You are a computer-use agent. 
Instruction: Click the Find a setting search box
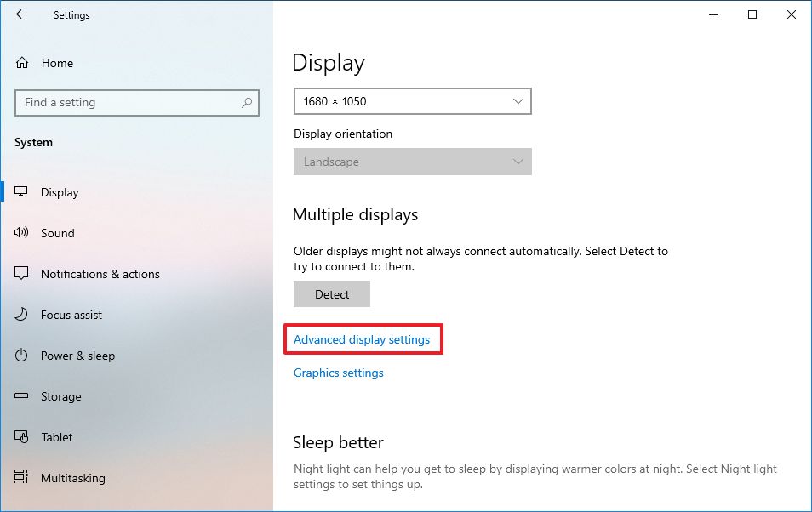(x=128, y=103)
